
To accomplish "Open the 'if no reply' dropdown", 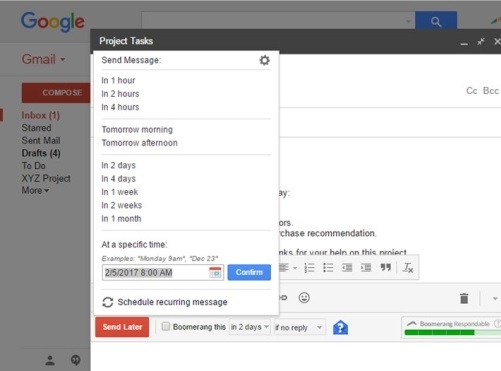I will 299,328.
